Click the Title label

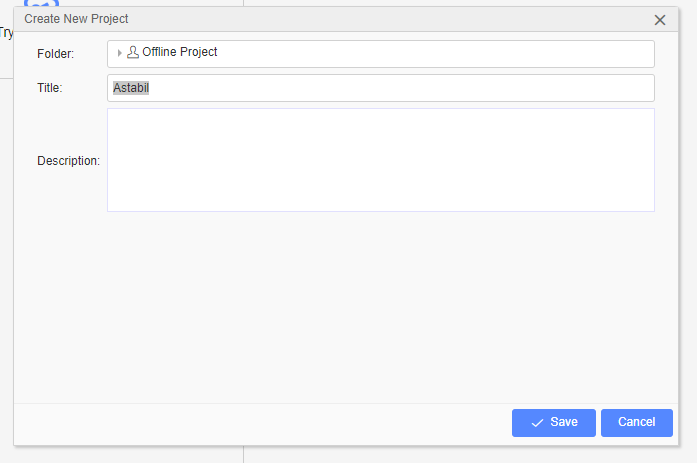click(x=50, y=88)
